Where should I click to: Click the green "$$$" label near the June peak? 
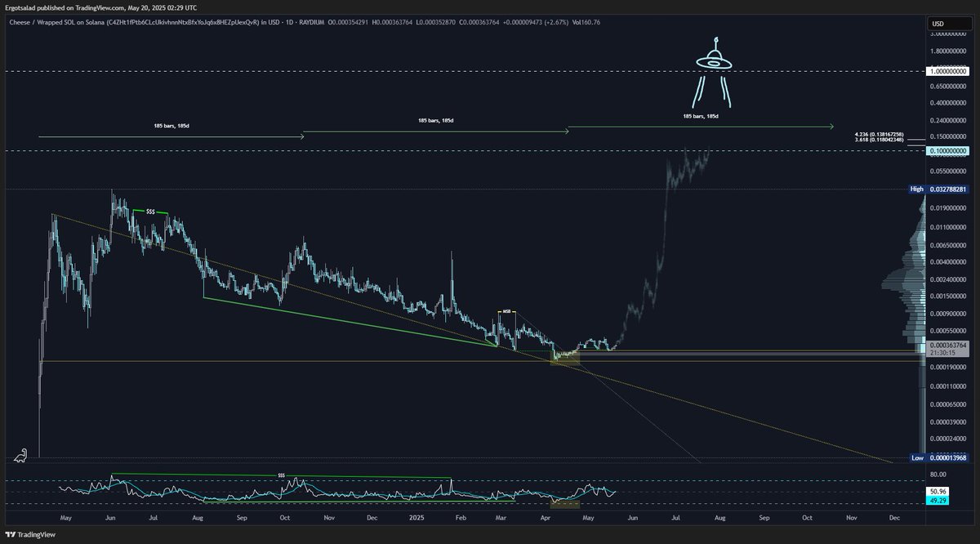pos(151,211)
